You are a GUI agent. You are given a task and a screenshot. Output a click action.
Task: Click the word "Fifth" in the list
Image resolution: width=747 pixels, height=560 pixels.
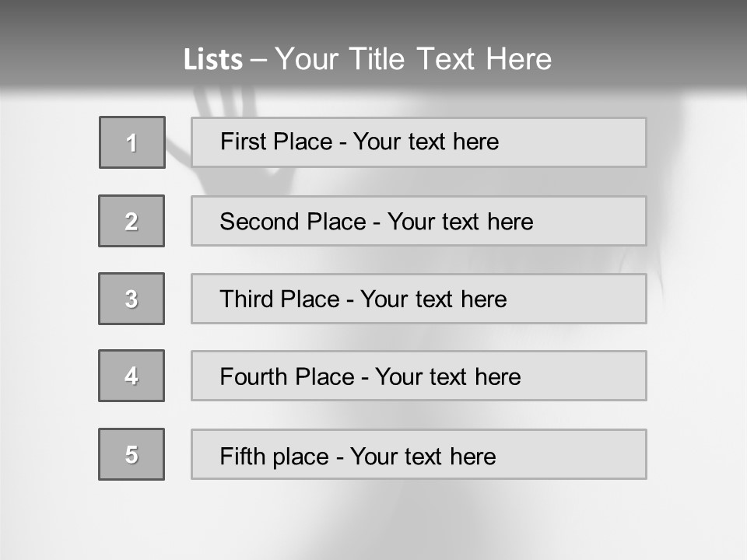point(242,456)
